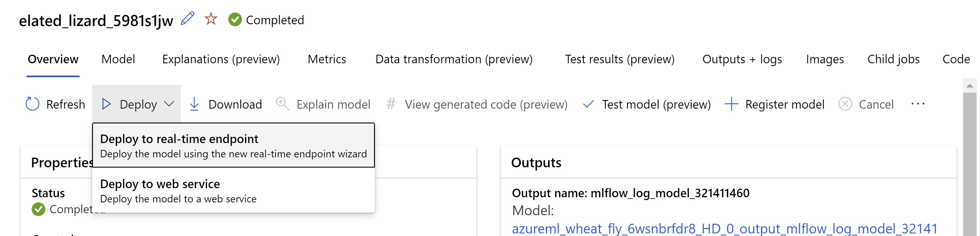980x236 pixels.
Task: Click the pencil edit name icon
Action: point(187,19)
